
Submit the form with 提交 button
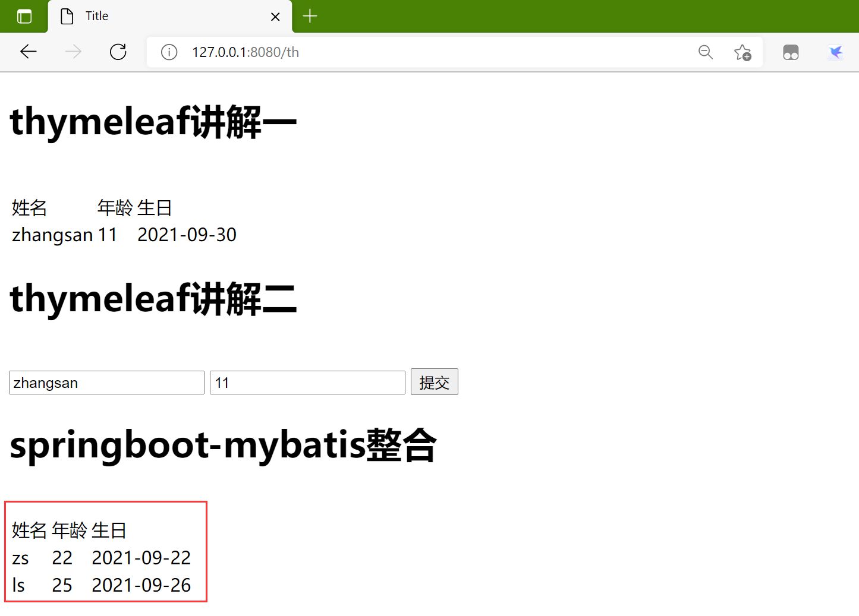click(x=435, y=382)
